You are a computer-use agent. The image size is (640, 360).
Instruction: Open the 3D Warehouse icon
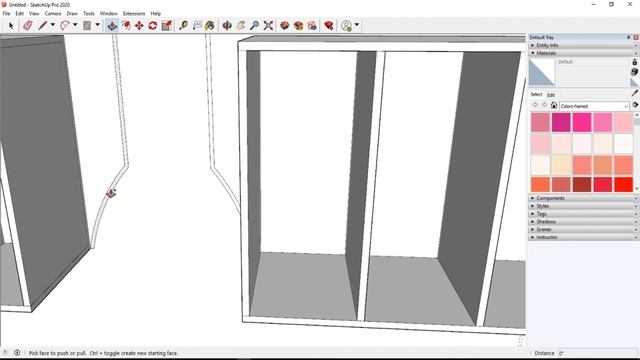(x=284, y=26)
